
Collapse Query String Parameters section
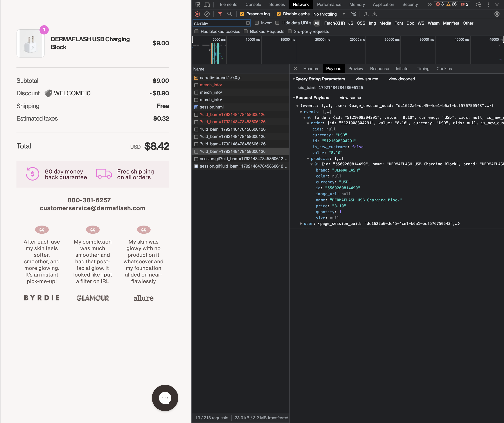pos(294,79)
